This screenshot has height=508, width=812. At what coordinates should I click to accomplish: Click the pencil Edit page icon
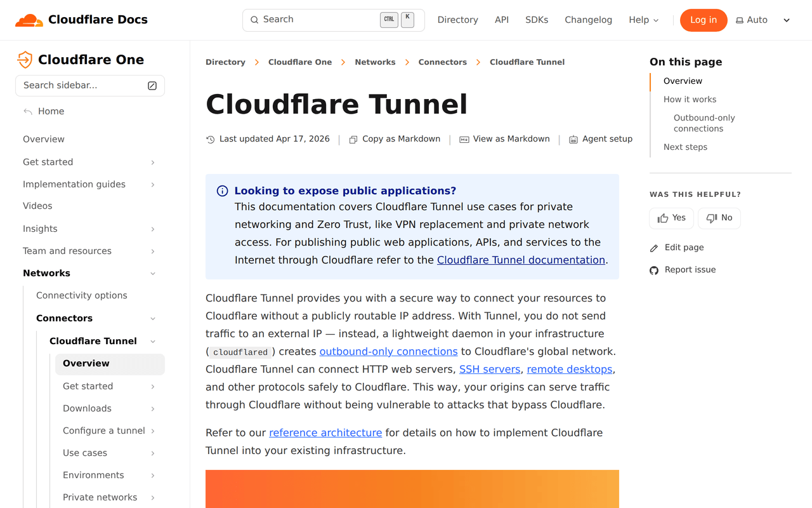pos(654,248)
